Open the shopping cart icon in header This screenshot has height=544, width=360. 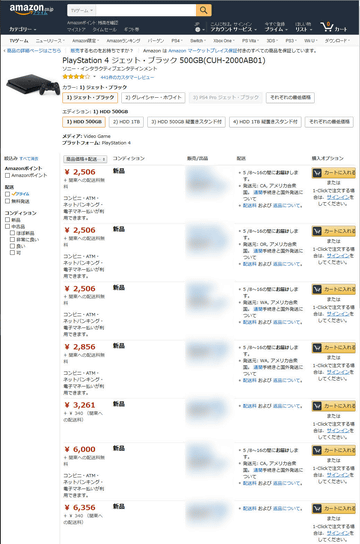click(x=334, y=27)
